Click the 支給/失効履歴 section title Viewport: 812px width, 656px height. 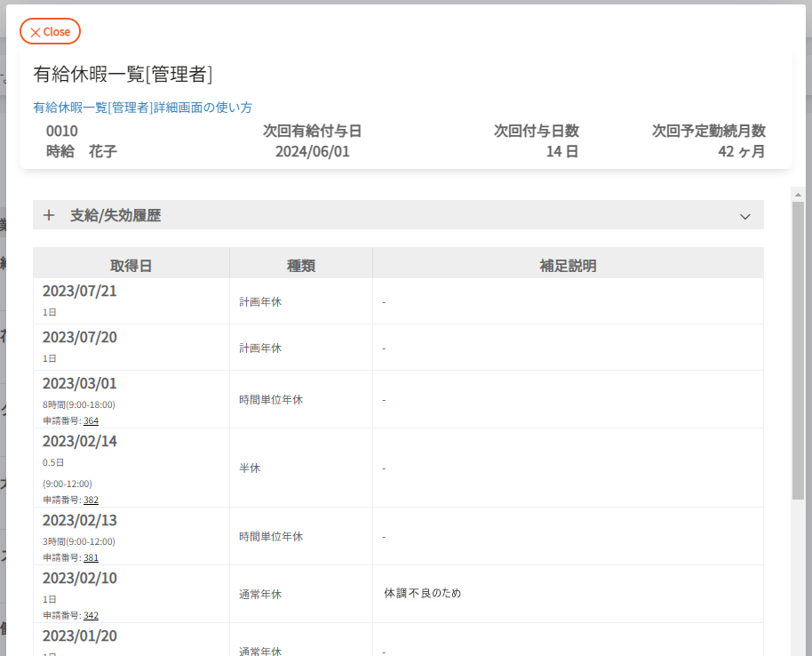(x=115, y=215)
